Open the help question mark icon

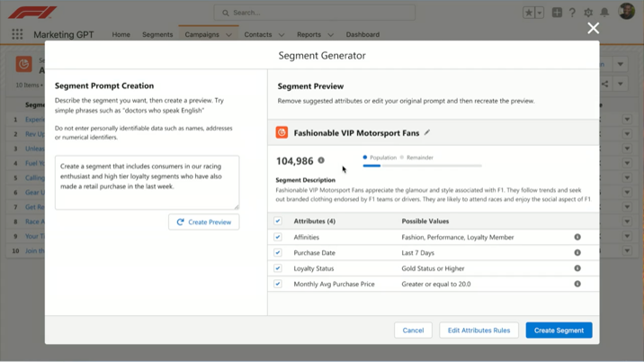[572, 13]
